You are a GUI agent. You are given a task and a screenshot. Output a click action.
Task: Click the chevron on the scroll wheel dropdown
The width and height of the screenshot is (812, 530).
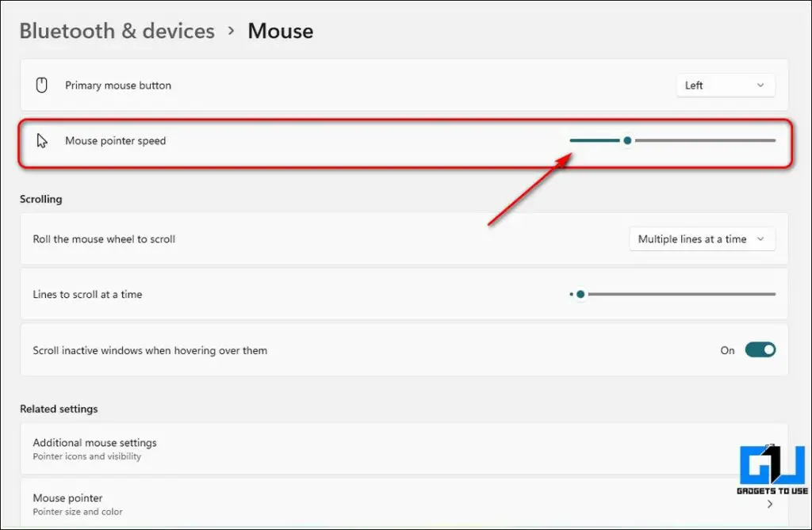coord(760,238)
